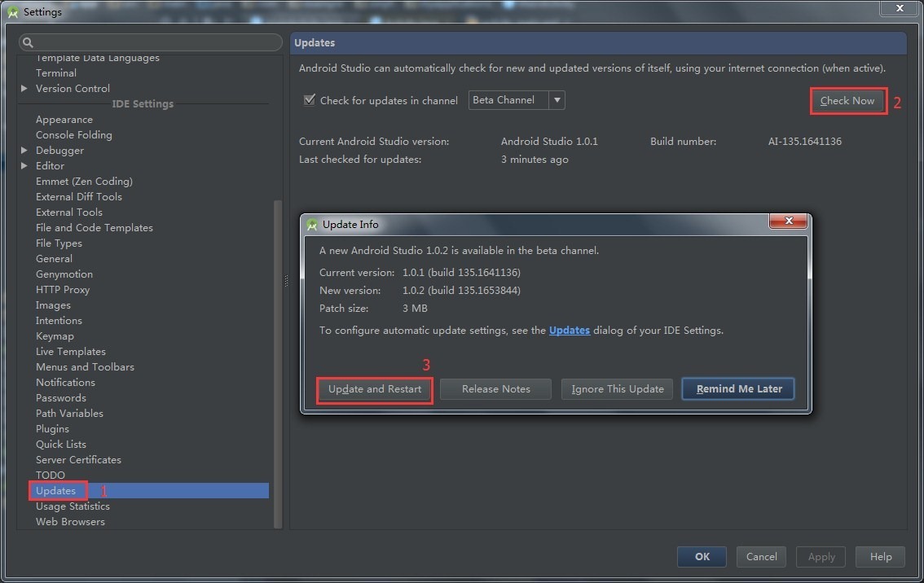Close the Update Info dialog
The height and width of the screenshot is (583, 924).
click(x=788, y=221)
